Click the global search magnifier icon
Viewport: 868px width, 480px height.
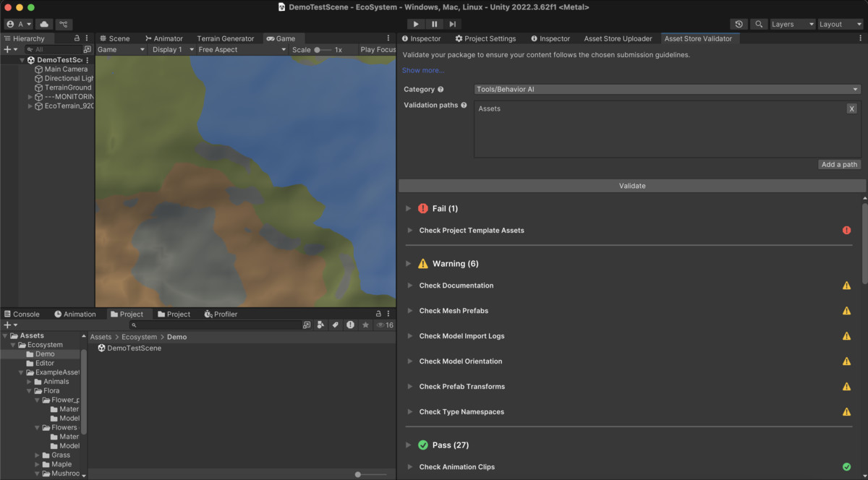coord(759,24)
